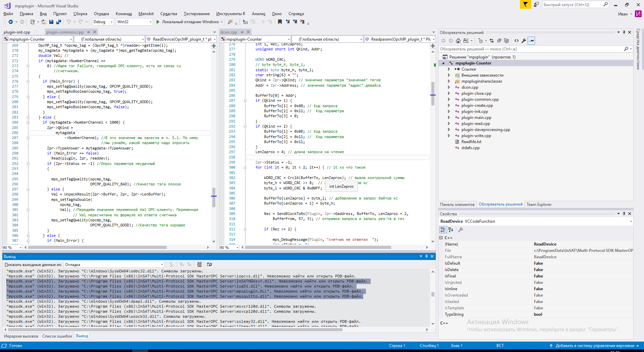Click the Undo arrow in the toolbar
The image size is (644, 352).
[x=69, y=22]
